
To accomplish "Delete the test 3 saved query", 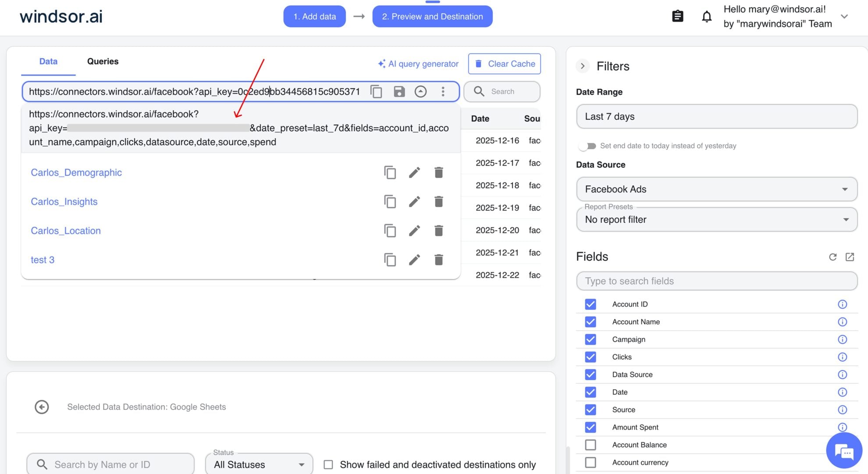I will coord(438,260).
